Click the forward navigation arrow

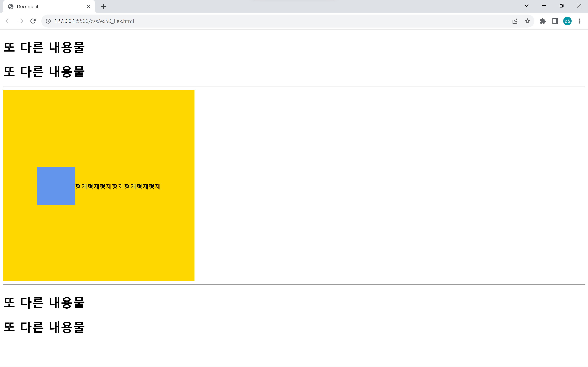click(21, 21)
